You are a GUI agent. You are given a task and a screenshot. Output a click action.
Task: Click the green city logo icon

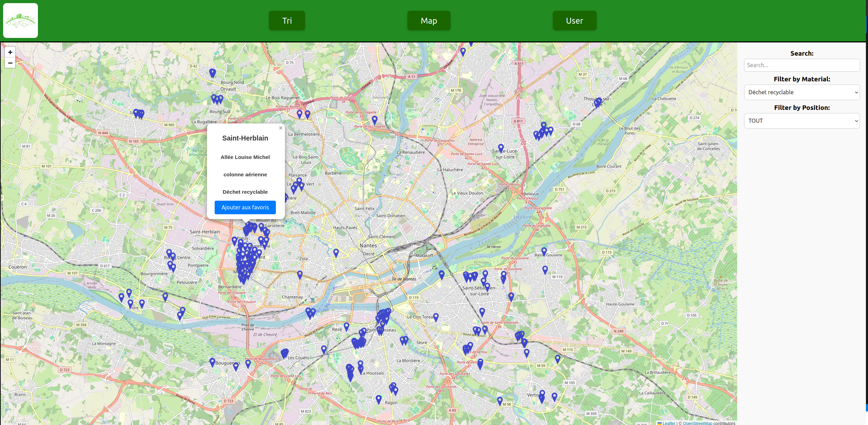[x=21, y=21]
